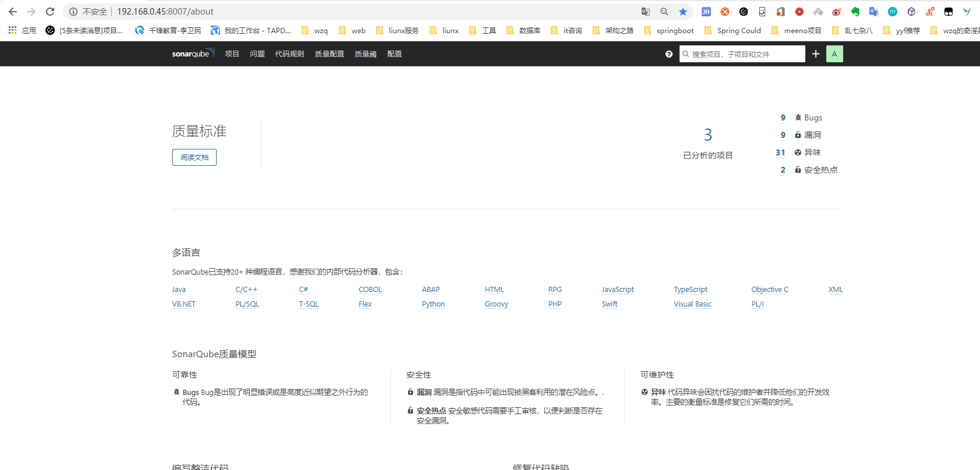Screen dimensions: 980x470
Task: Open the 我的工作台 - TAPD bookmark
Action: coord(251,30)
